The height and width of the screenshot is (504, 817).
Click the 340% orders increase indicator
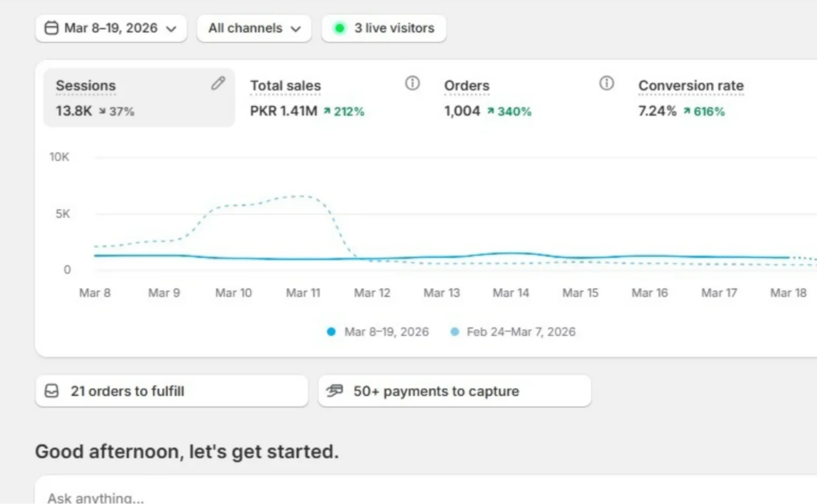509,112
